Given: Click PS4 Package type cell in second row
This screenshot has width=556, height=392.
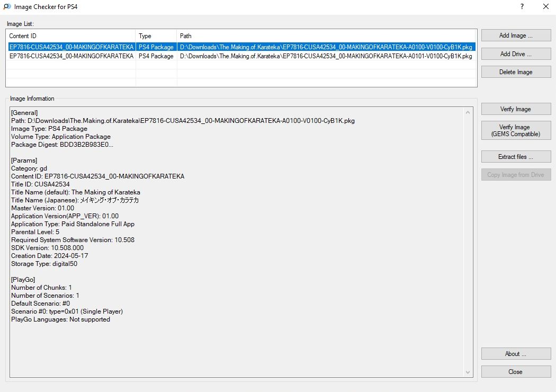Looking at the screenshot, I should pos(156,56).
